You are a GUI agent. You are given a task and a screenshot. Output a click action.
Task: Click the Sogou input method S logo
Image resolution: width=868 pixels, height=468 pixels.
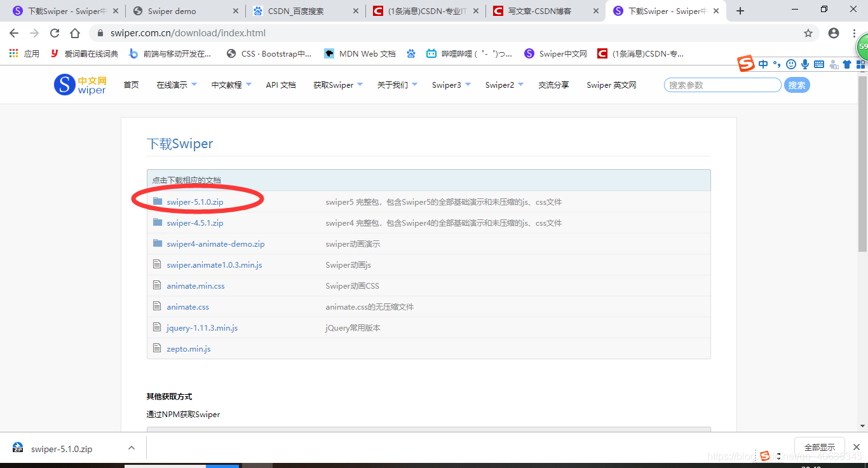(746, 64)
